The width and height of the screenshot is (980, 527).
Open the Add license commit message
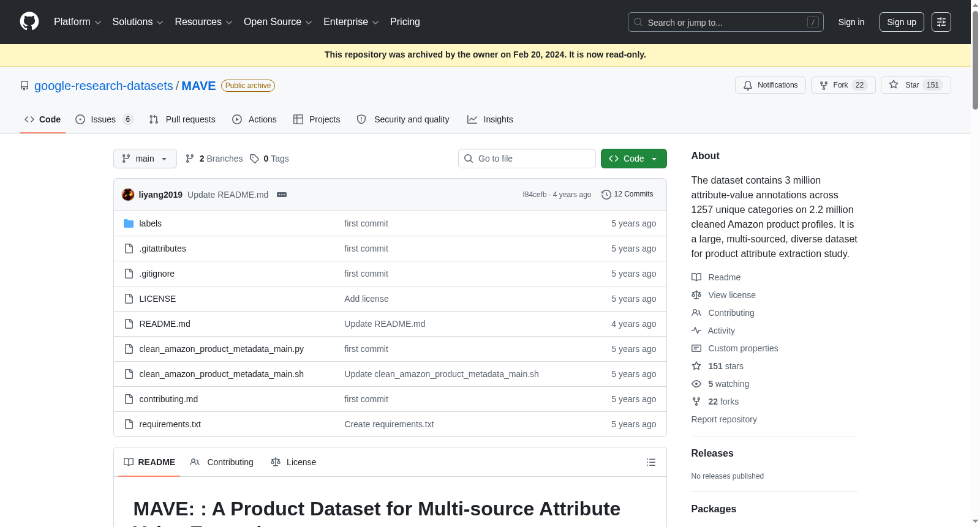click(x=366, y=299)
